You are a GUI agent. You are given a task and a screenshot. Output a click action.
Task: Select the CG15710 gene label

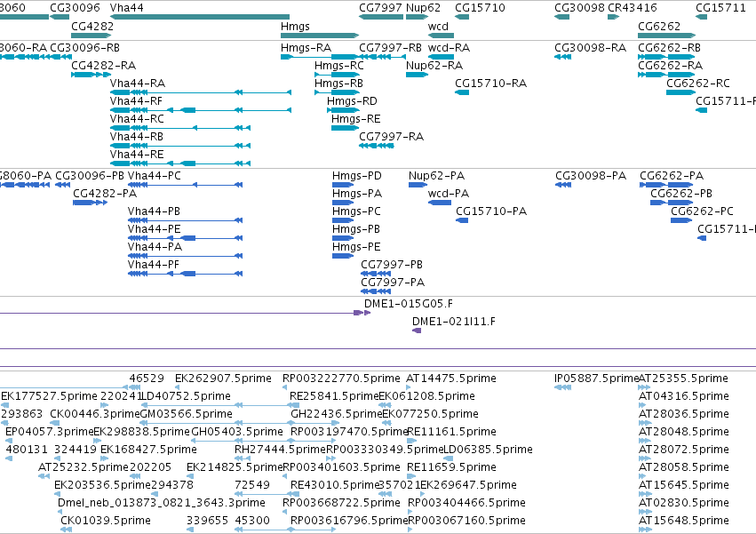[x=480, y=8]
